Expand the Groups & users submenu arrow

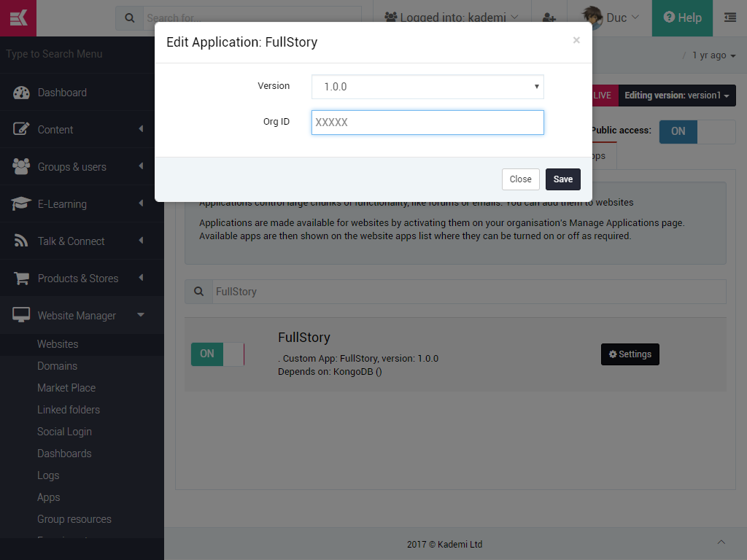click(141, 166)
